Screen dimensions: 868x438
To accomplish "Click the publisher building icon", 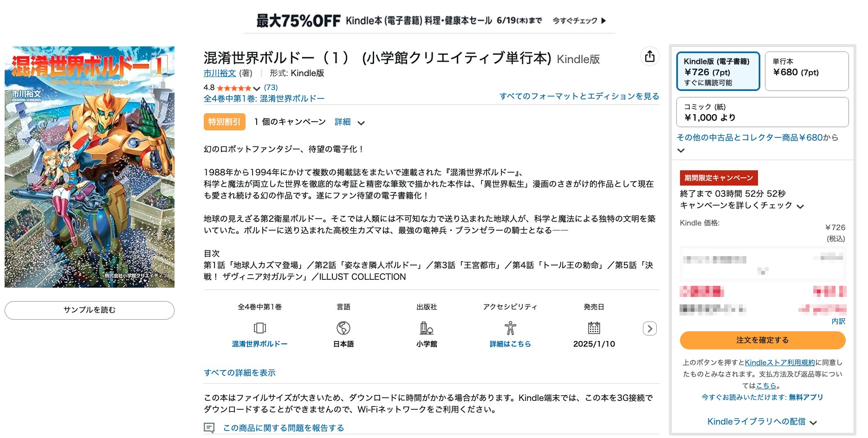I will point(427,328).
